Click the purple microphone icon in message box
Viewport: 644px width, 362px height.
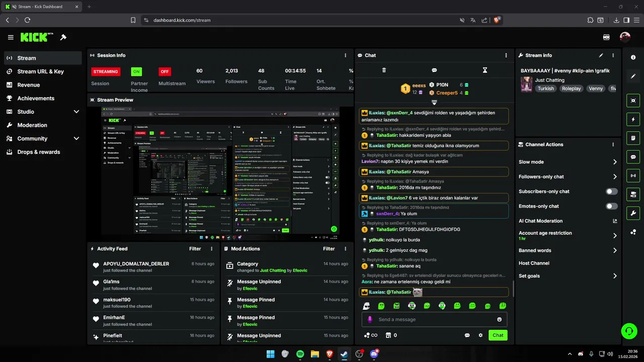pyautogui.click(x=370, y=319)
